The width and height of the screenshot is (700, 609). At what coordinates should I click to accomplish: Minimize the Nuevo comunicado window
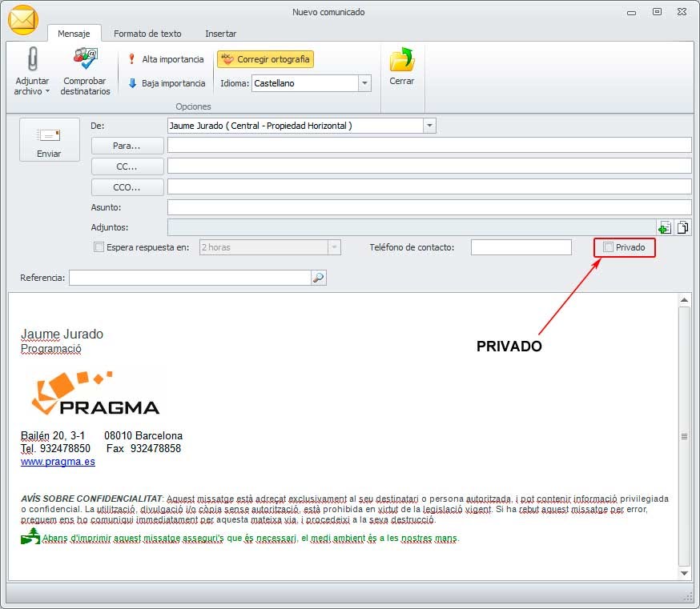coord(632,13)
